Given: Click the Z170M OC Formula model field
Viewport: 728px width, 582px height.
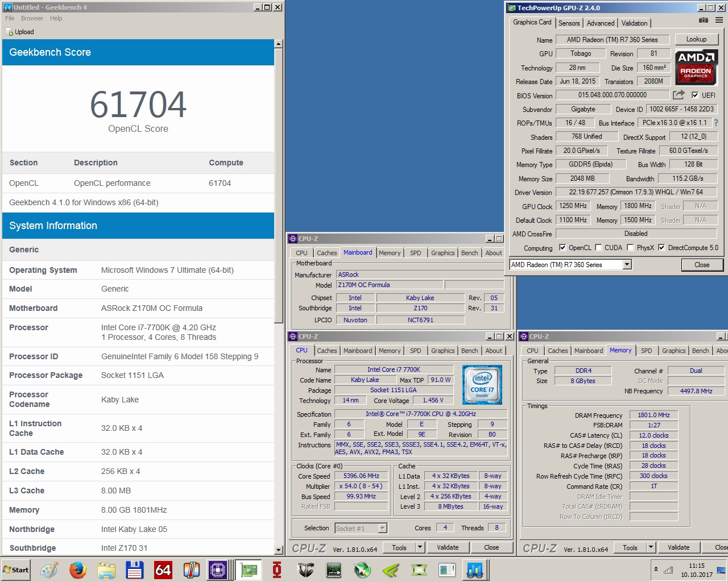Looking at the screenshot, I should (x=390, y=285).
